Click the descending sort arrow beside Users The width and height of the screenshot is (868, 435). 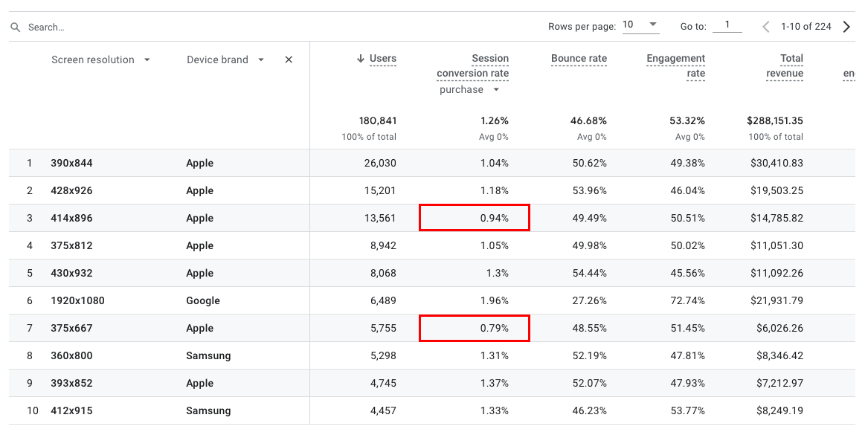point(361,59)
